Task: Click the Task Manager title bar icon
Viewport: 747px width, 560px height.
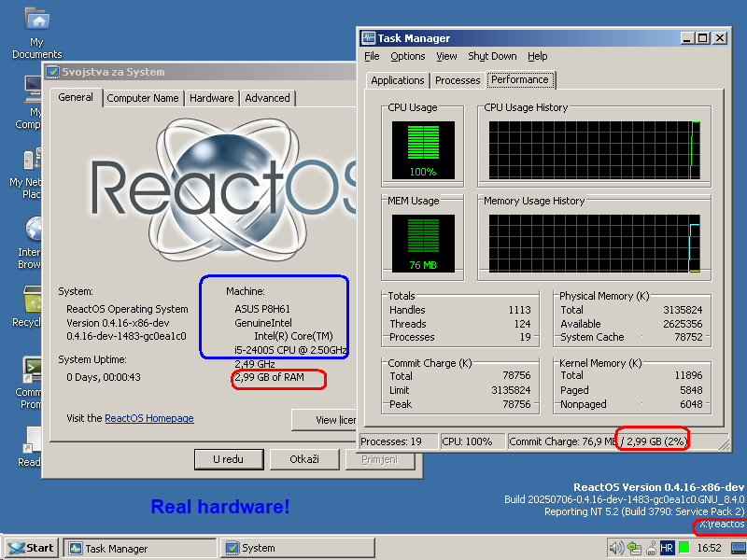Action: click(368, 37)
